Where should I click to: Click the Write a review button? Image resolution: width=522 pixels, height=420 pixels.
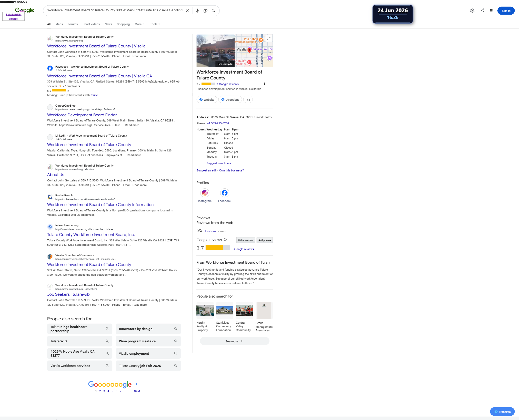pos(246,240)
